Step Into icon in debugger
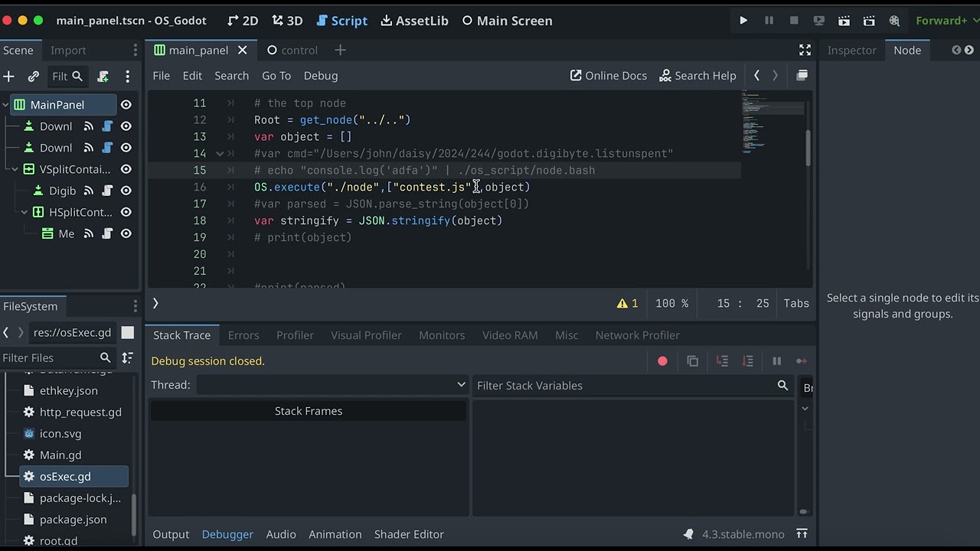Image resolution: width=980 pixels, height=551 pixels. point(722,361)
